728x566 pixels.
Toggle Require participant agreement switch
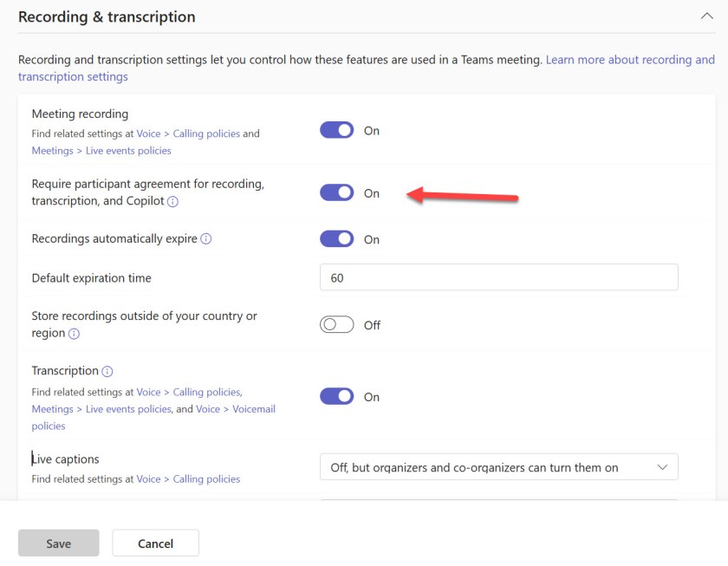pos(336,192)
